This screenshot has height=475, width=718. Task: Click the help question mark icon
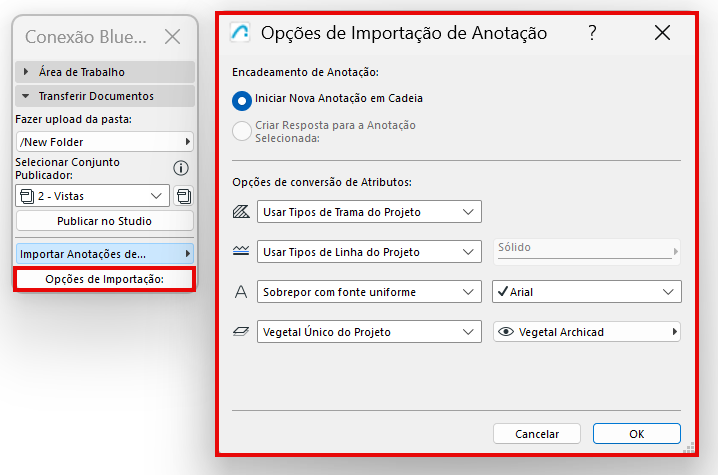tap(592, 33)
